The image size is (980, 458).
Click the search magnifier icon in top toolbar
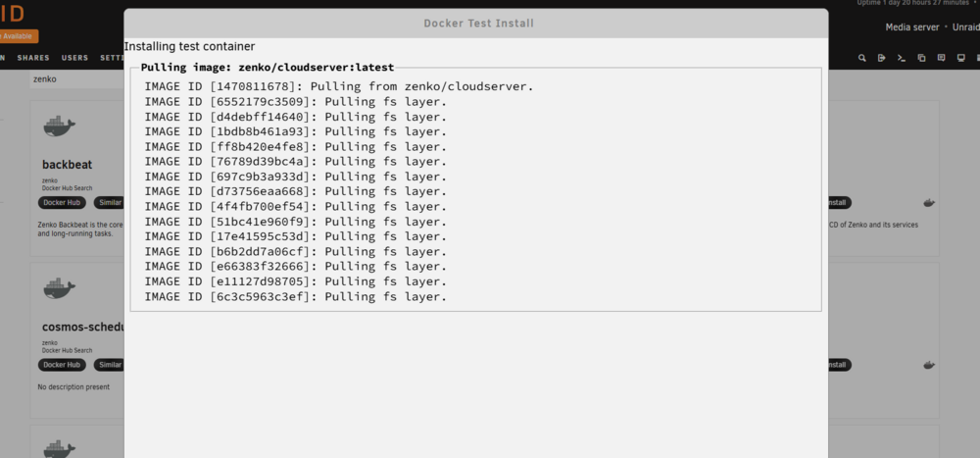coord(861,58)
